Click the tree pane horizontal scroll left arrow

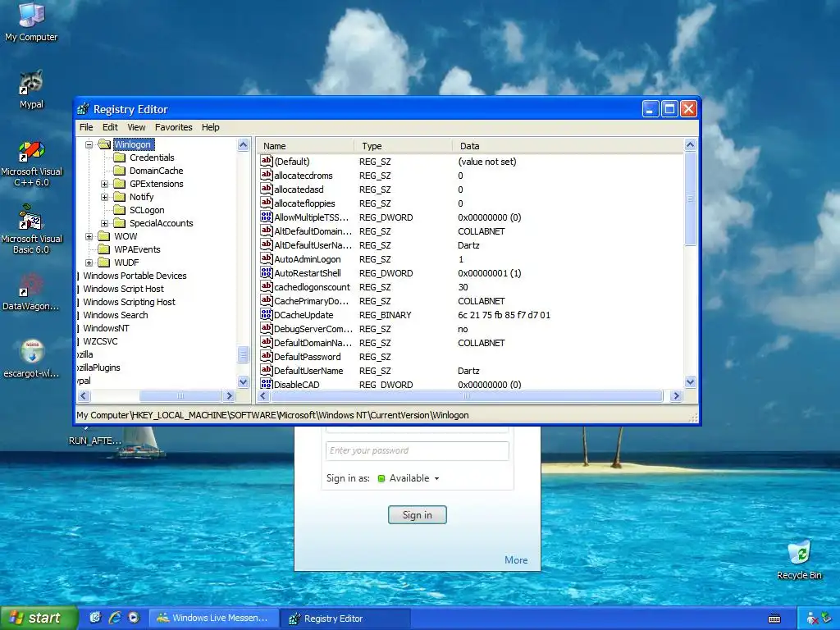[x=84, y=396]
